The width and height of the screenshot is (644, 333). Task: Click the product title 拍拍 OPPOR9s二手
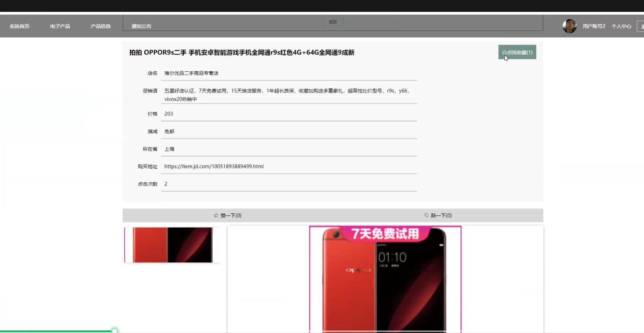(x=242, y=52)
